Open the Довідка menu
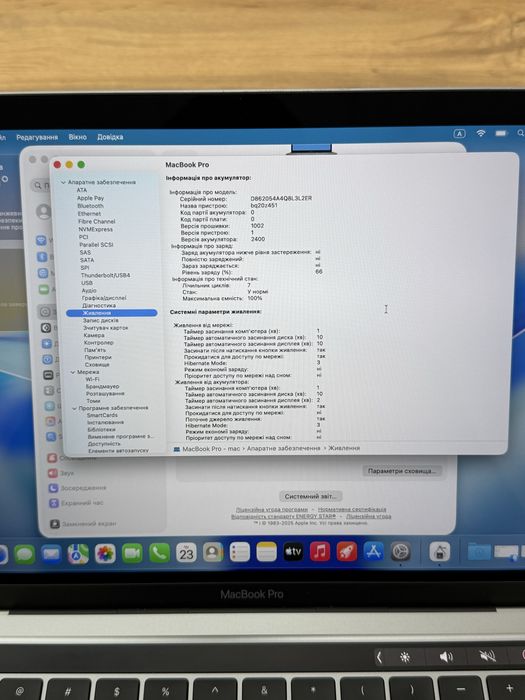 (110, 137)
